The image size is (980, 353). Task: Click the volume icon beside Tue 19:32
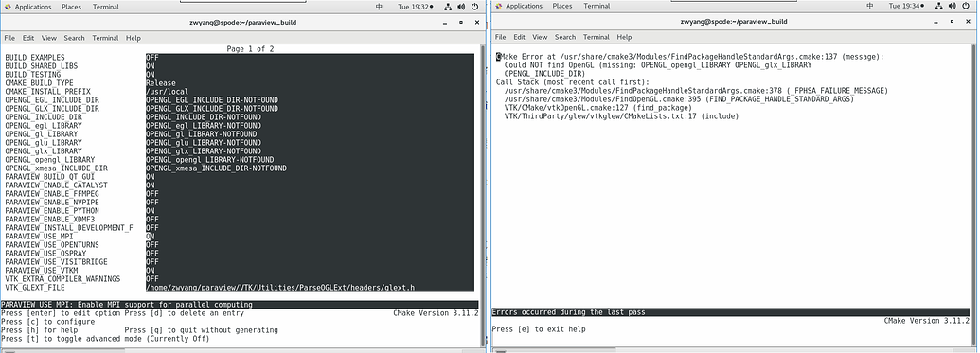(x=461, y=7)
